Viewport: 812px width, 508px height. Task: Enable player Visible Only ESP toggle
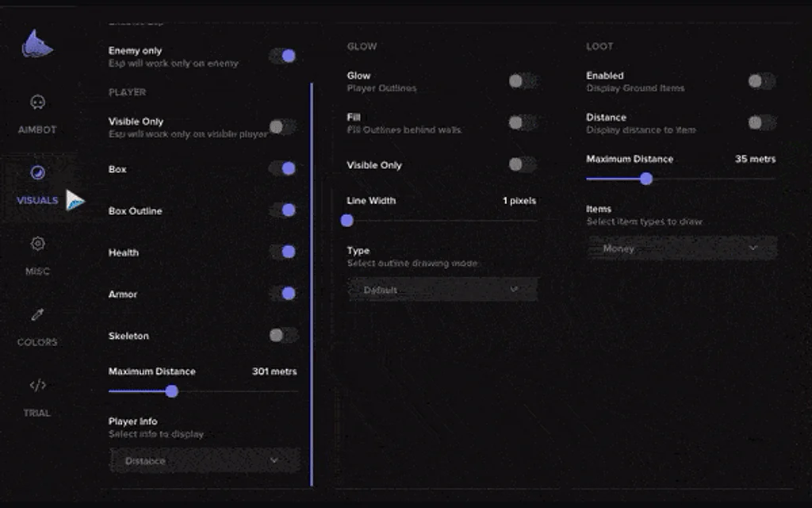[x=283, y=126]
